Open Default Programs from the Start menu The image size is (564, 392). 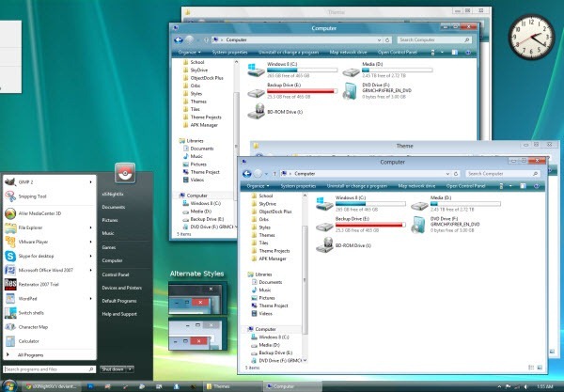tap(119, 301)
